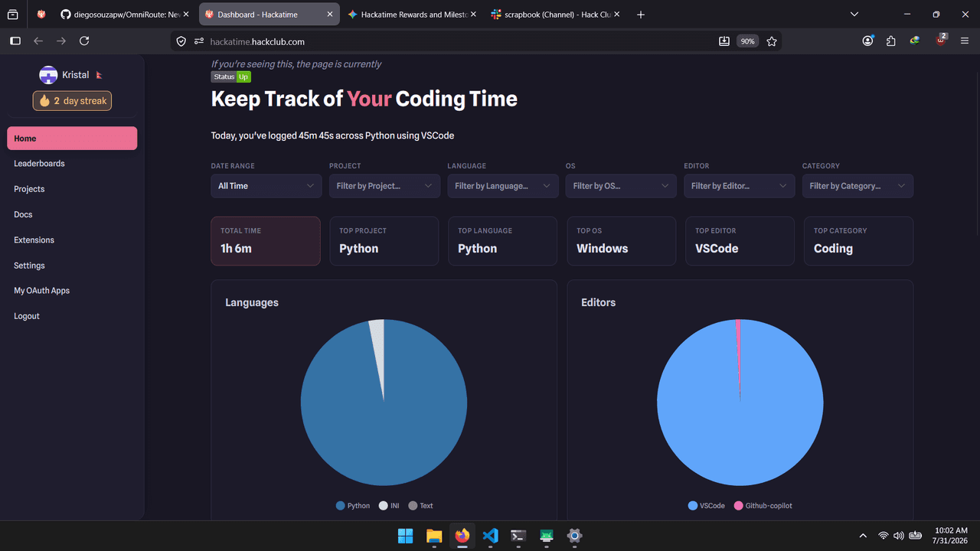The image size is (980, 551).
Task: Go back using the browser back arrow
Action: [38, 41]
